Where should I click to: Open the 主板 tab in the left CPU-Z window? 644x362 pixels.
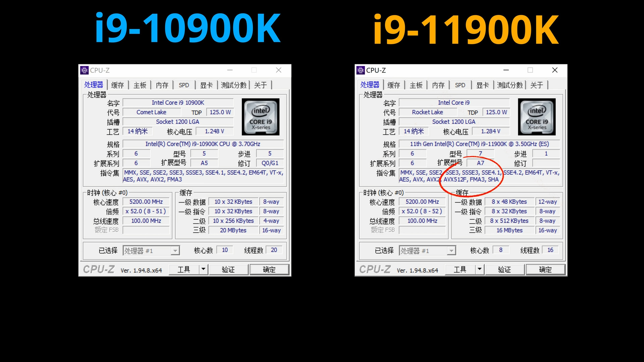140,85
